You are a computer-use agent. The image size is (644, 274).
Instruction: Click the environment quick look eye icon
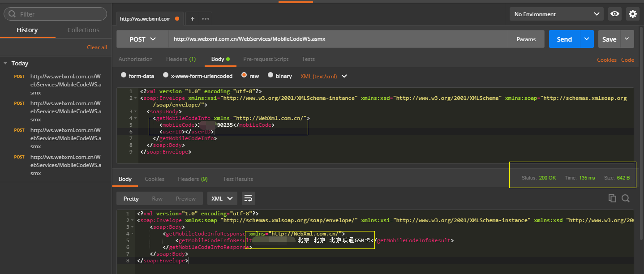click(x=615, y=14)
